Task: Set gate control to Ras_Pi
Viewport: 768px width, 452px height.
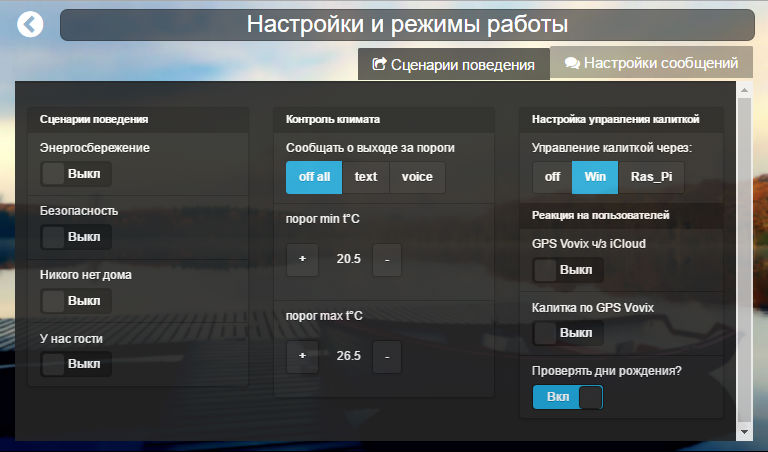Action: pos(651,177)
